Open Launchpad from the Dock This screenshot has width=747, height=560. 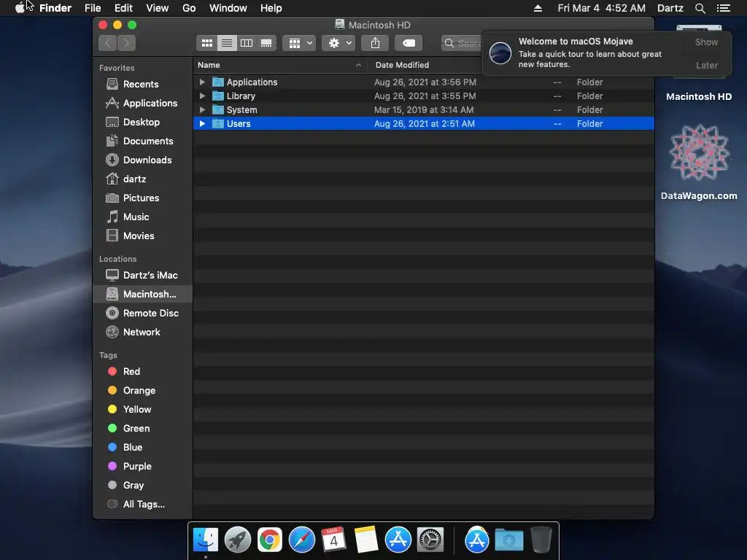tap(237, 540)
